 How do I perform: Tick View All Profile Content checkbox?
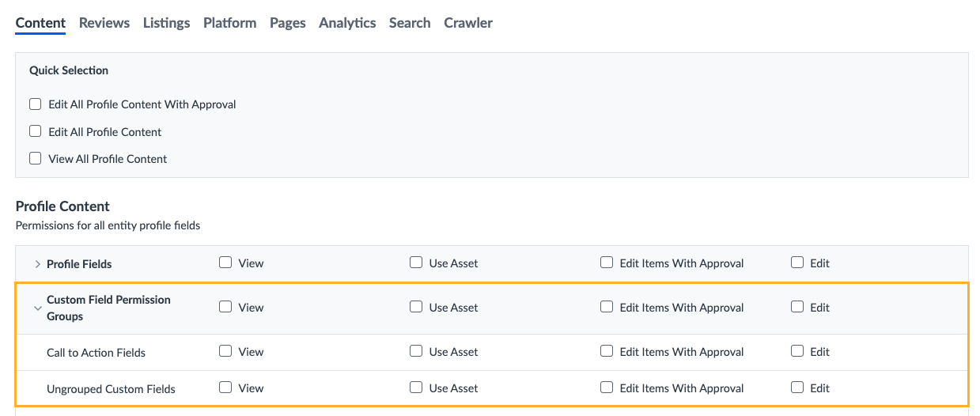click(x=35, y=158)
